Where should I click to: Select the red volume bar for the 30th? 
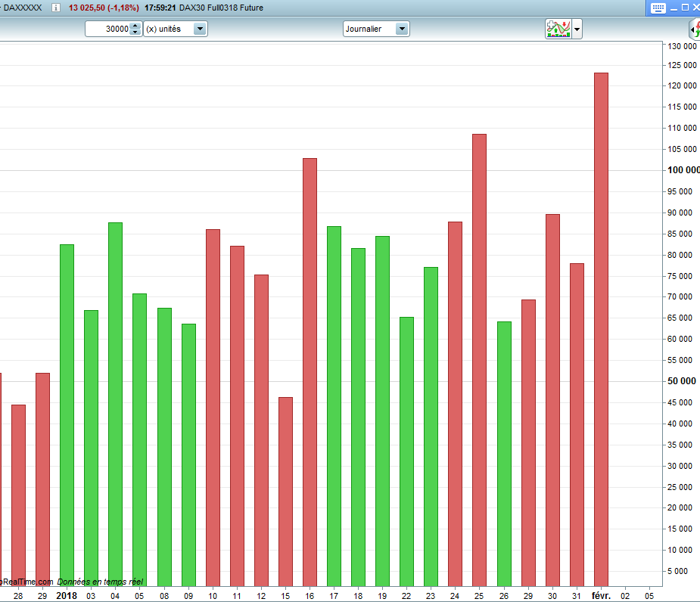coord(552,400)
